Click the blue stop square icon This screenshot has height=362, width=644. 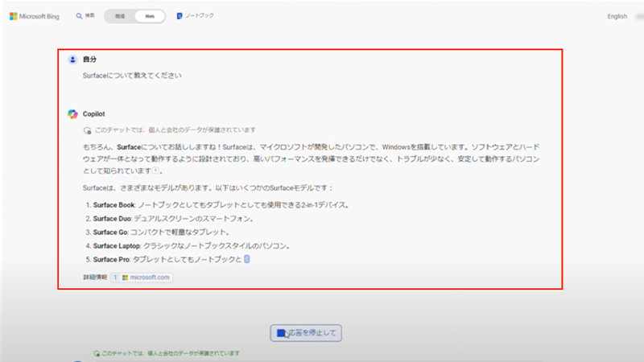(280, 332)
